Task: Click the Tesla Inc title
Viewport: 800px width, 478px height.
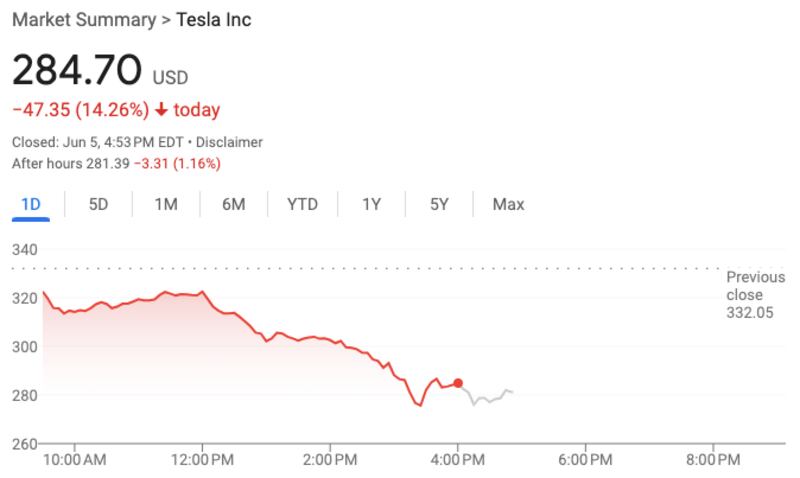Action: [x=213, y=20]
